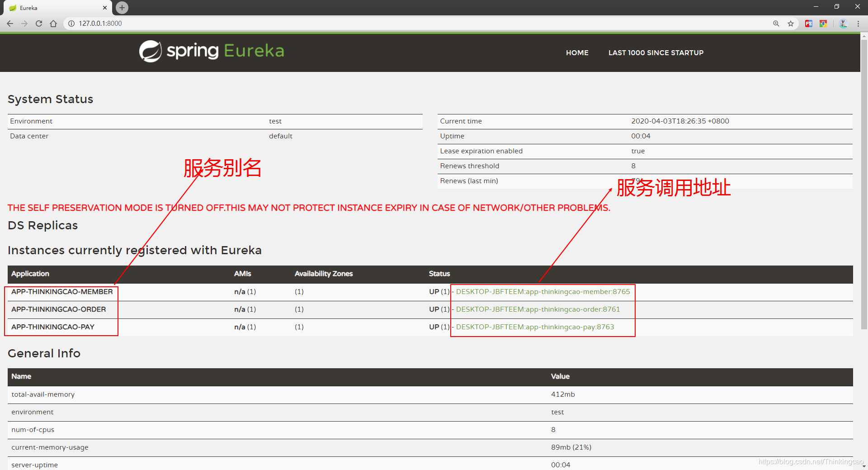Go to the browser home page icon
Viewport: 868px width, 470px height.
(x=53, y=24)
